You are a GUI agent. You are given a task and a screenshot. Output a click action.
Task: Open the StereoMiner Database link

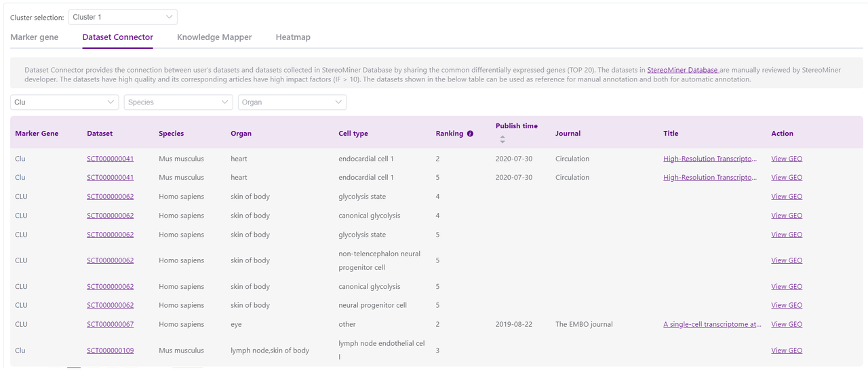pyautogui.click(x=682, y=70)
